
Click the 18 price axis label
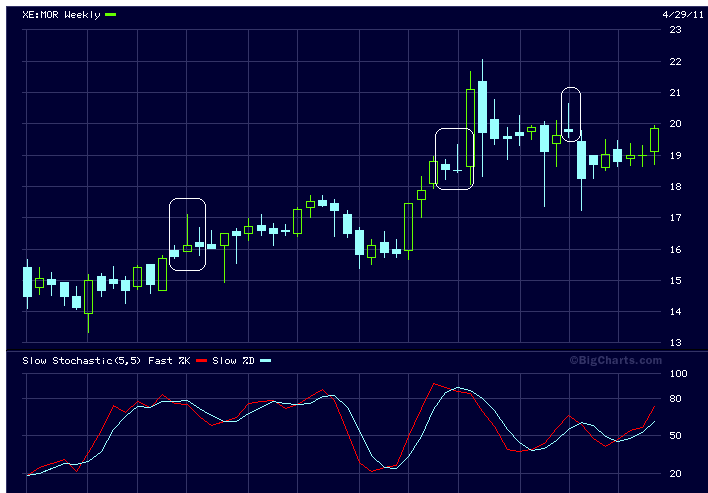point(675,187)
